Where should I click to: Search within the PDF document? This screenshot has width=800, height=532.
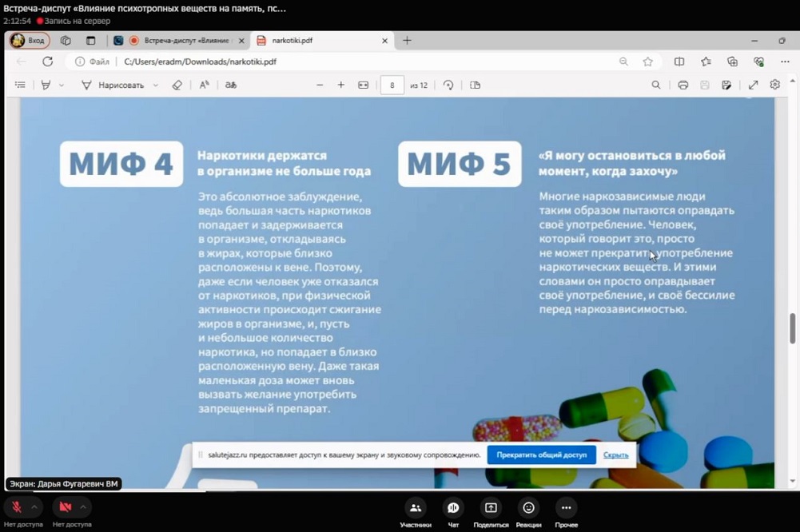coord(656,85)
